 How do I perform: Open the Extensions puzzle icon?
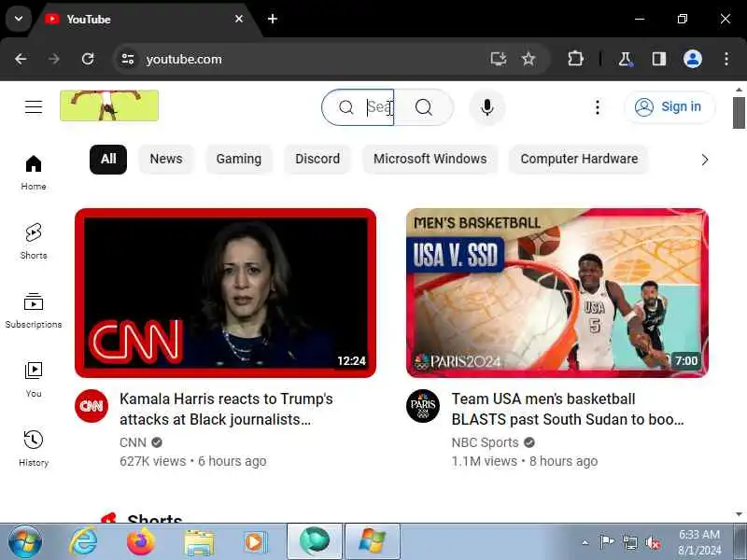(575, 59)
